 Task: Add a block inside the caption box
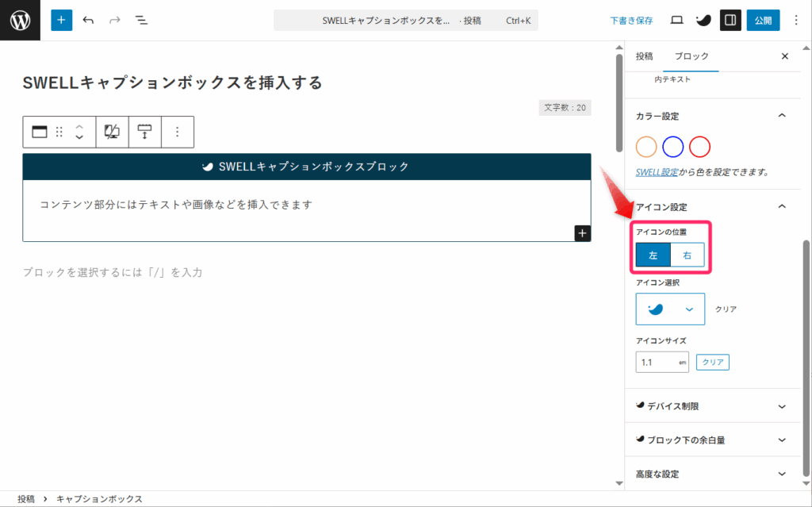coord(582,233)
